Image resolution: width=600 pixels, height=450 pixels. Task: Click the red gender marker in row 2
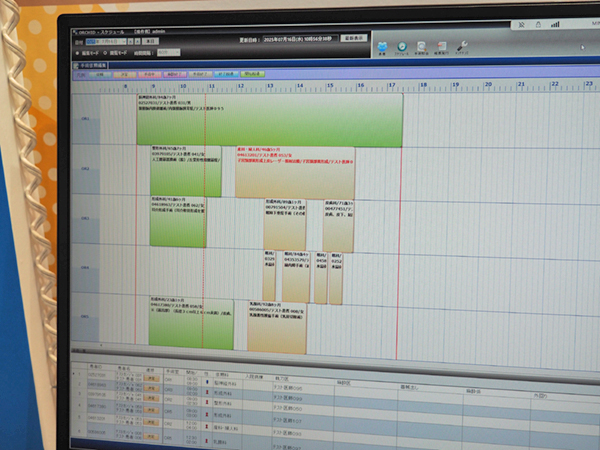207,391
